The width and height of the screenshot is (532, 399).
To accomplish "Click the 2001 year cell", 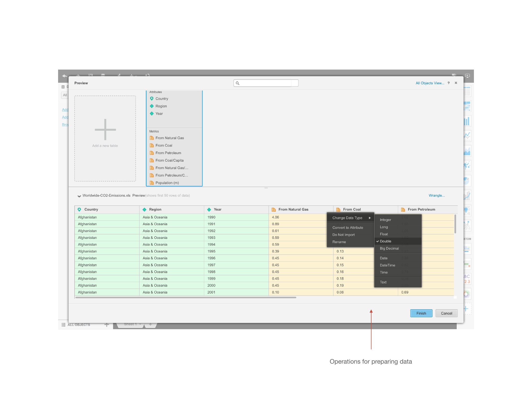I will coord(236,292).
